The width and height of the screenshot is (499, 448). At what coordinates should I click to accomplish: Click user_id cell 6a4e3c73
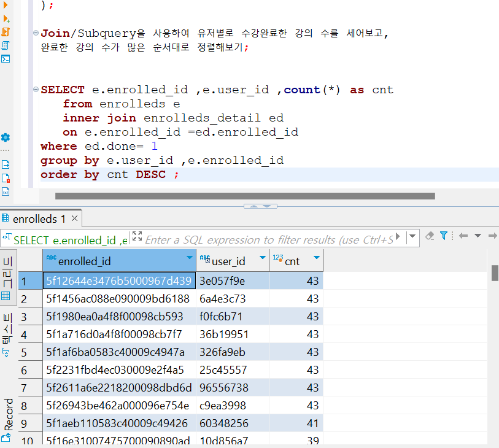click(x=233, y=299)
